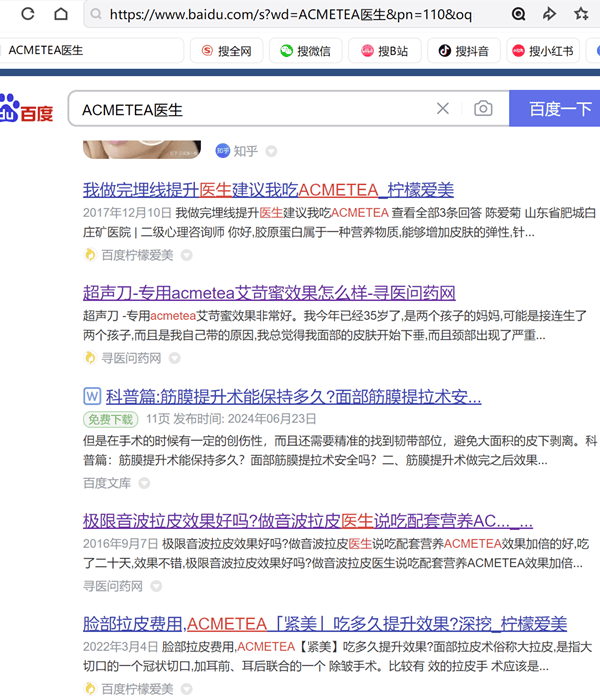Click the ACMETEA医生 quick search box
Image resolution: width=600 pixels, height=696 pixels.
click(91, 51)
